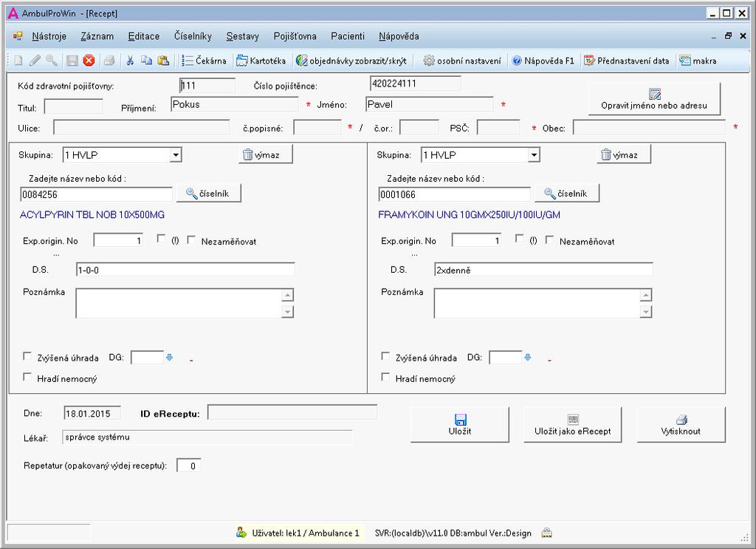The width and height of the screenshot is (756, 549).
Task: Click the Obec town field
Action: click(649, 128)
